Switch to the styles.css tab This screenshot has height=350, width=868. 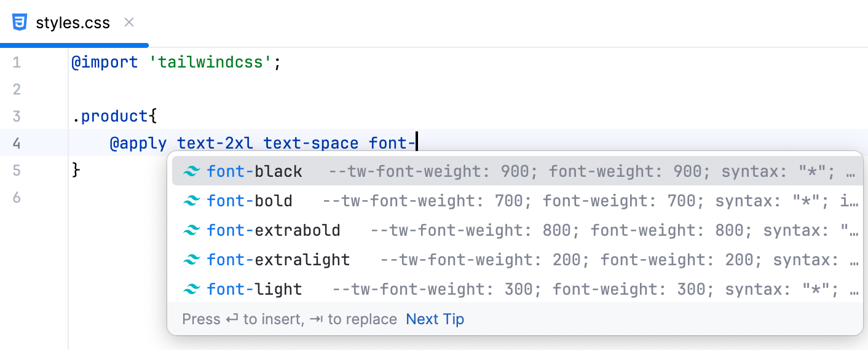73,23
